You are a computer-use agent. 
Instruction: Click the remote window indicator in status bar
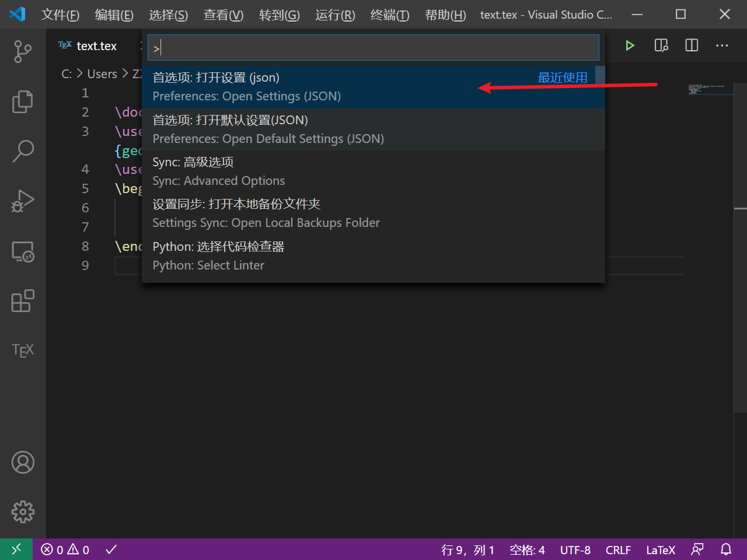16,549
